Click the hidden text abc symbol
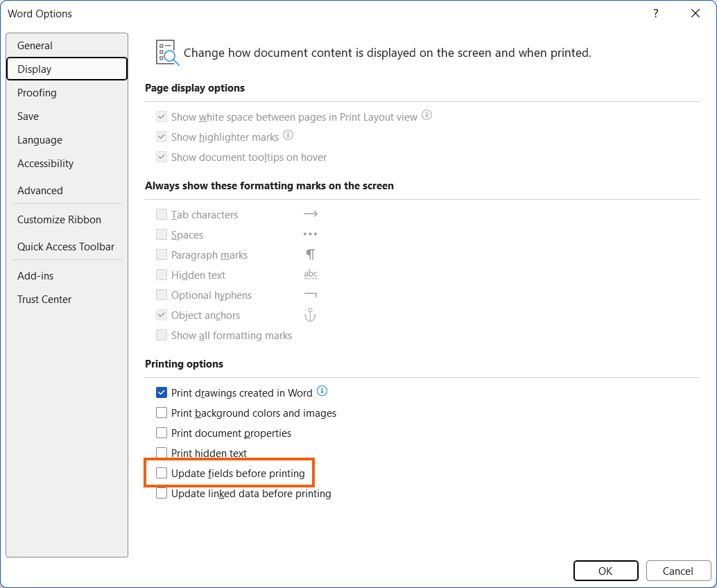The image size is (717, 588). (x=311, y=275)
